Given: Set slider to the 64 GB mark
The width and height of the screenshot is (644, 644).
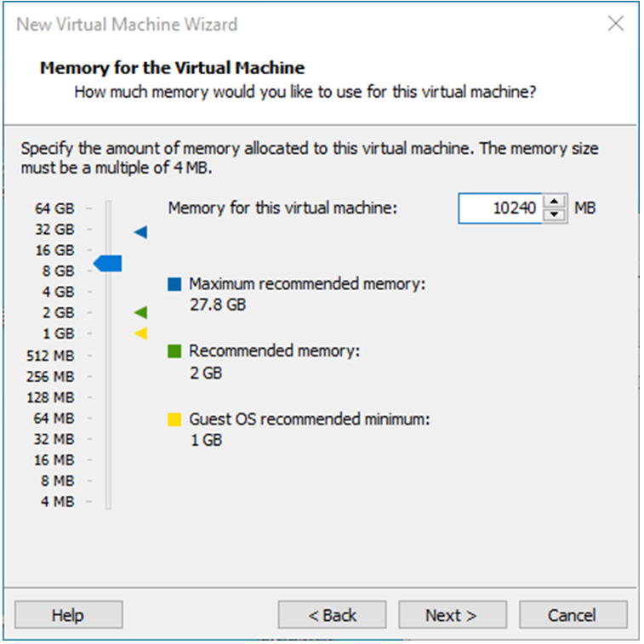Looking at the screenshot, I should point(108,208).
